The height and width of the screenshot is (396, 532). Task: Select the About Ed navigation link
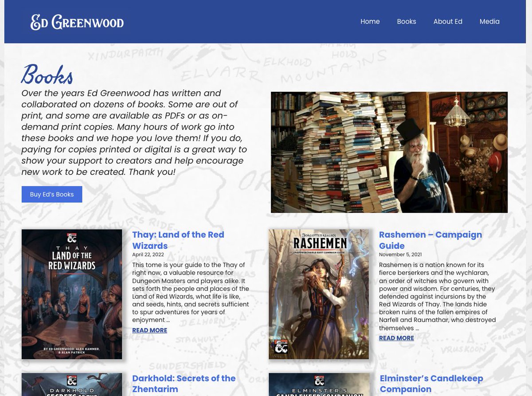[x=448, y=21]
